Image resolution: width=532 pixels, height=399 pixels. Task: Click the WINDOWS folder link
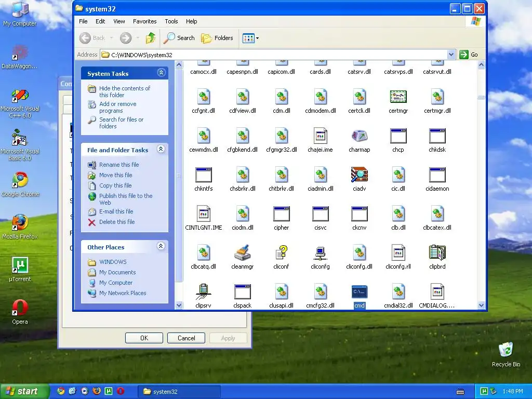113,262
